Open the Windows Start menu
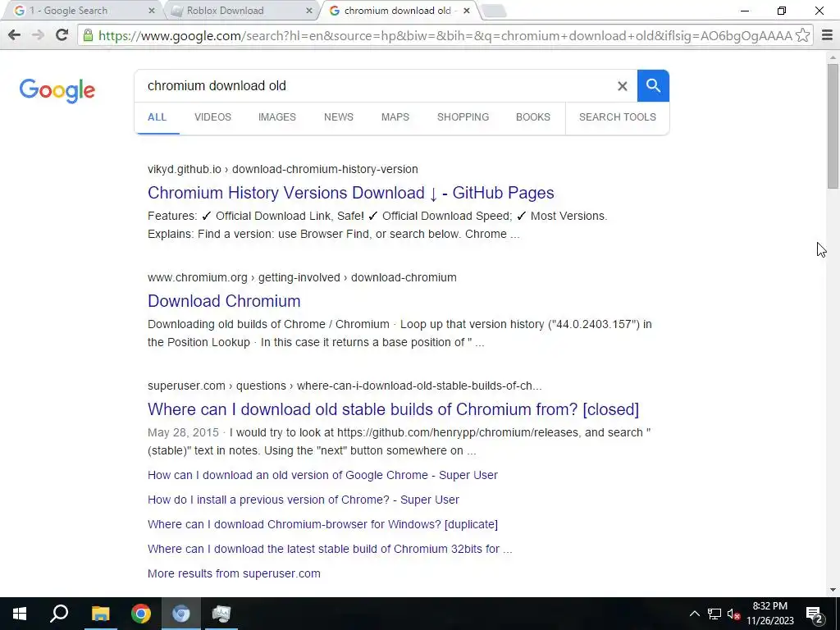Image resolution: width=840 pixels, height=630 pixels. click(x=20, y=614)
